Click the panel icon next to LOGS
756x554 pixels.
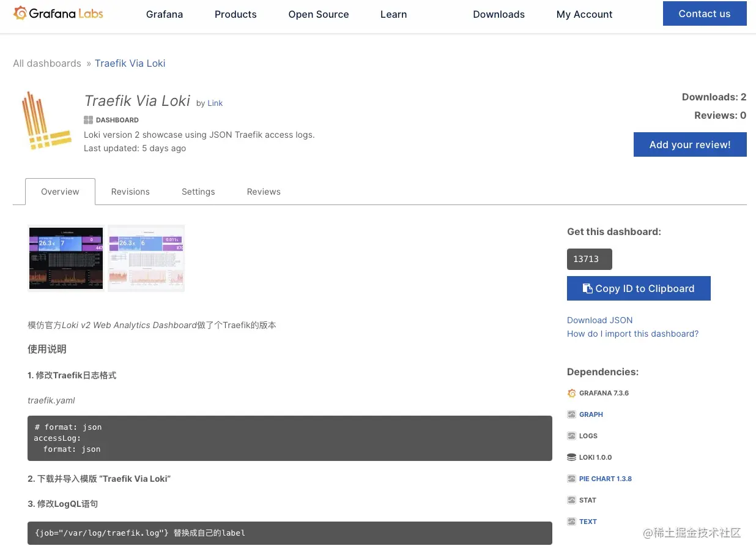[x=571, y=436]
